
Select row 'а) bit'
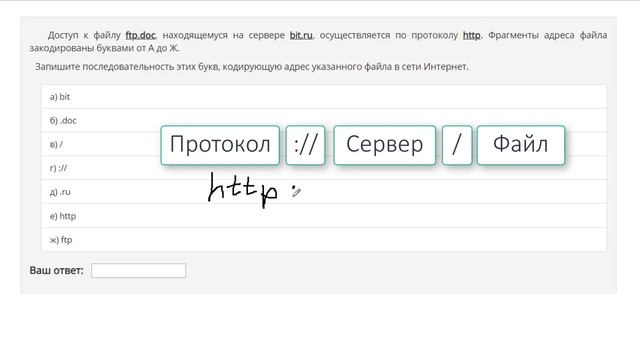[x=324, y=97]
